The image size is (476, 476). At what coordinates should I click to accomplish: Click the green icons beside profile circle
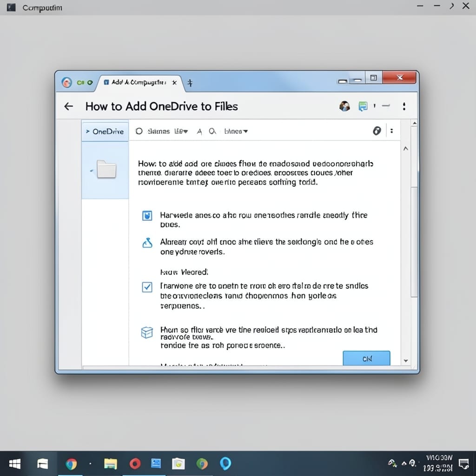[x=85, y=82]
